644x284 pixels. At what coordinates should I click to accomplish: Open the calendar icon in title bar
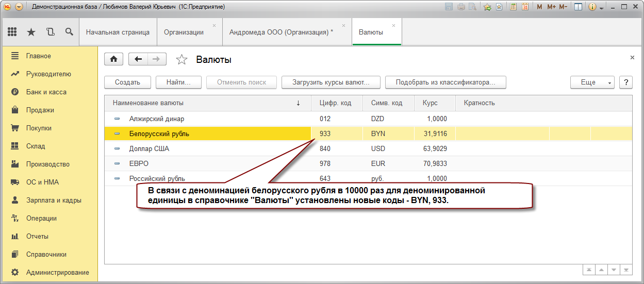tap(525, 7)
